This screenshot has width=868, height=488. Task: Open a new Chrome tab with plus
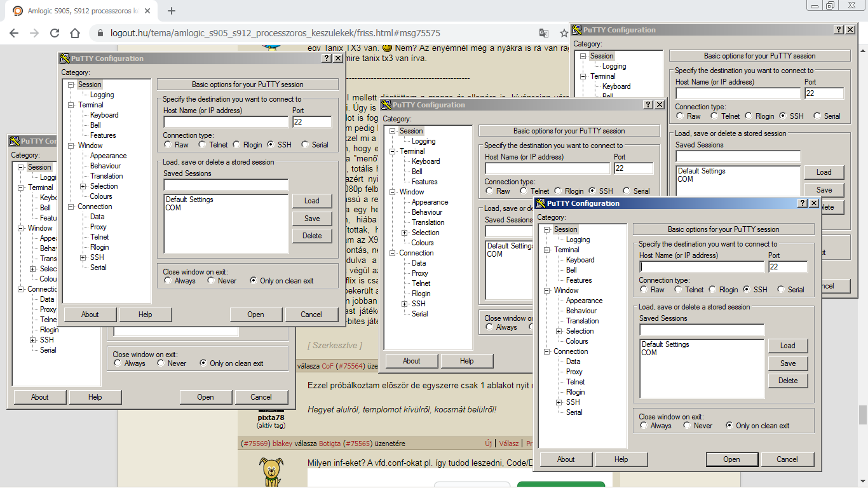click(172, 11)
